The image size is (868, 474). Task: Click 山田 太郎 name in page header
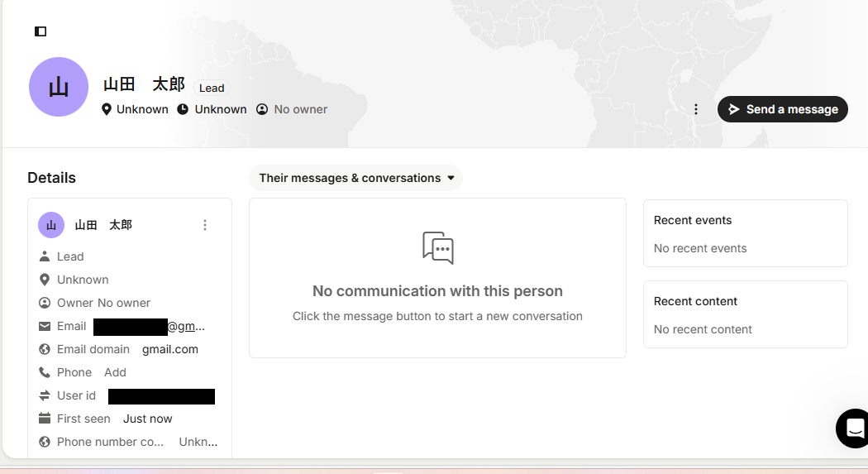[x=144, y=84]
